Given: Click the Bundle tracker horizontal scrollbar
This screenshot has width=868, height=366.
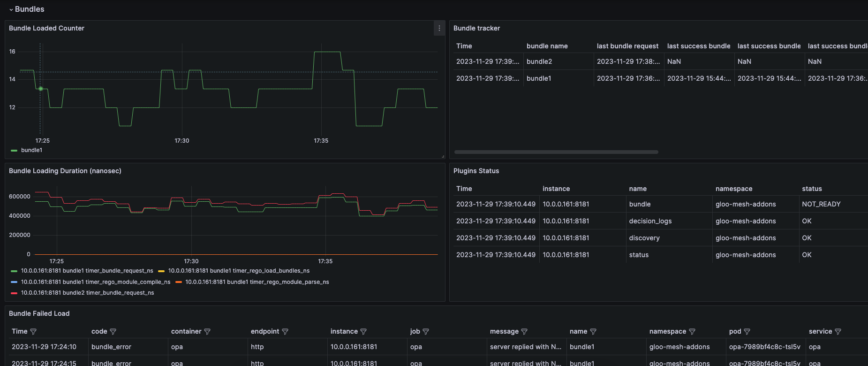Looking at the screenshot, I should (556, 152).
